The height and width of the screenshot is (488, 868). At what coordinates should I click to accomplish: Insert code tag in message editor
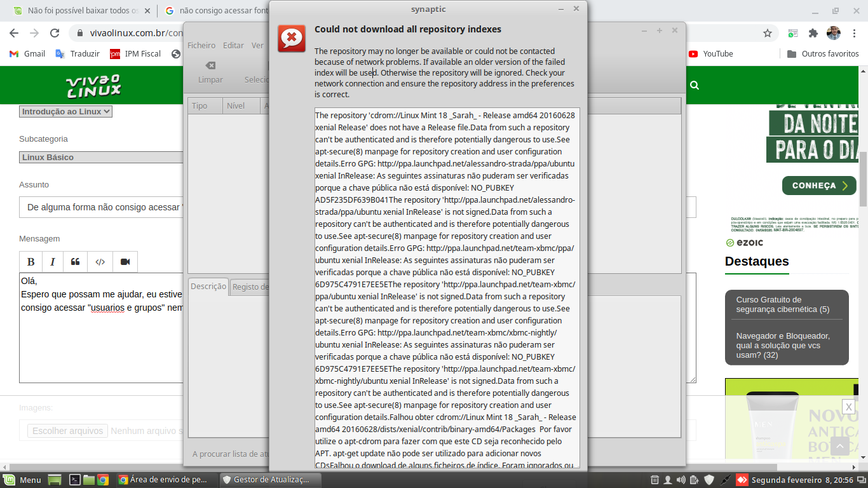point(100,262)
